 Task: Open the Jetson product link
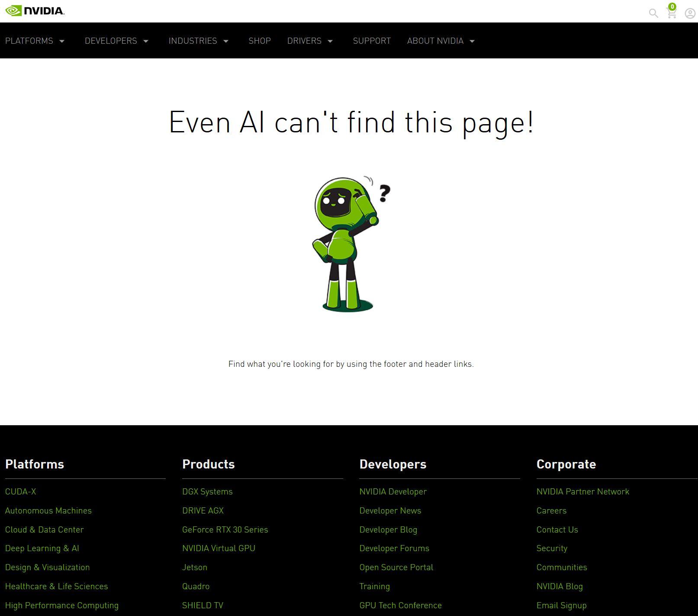tap(195, 567)
